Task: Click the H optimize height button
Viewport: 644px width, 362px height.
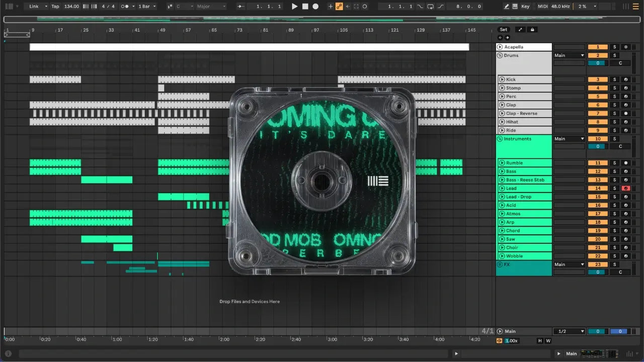Action: point(540,341)
